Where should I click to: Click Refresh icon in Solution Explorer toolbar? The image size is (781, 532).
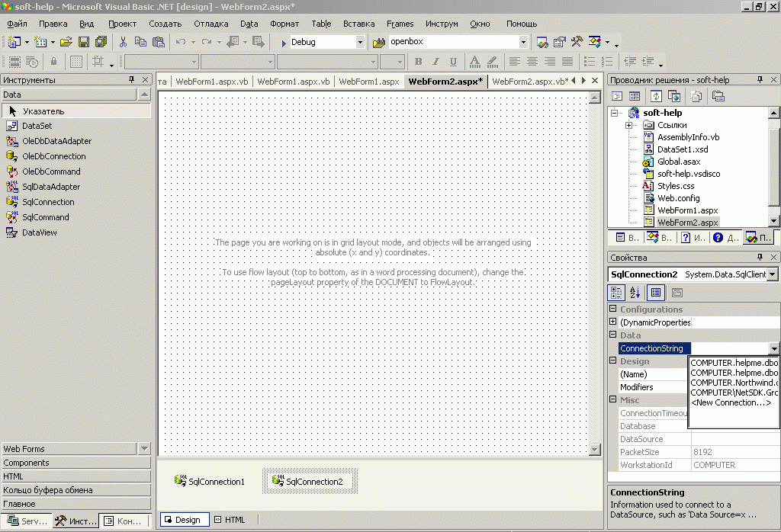[x=656, y=96]
